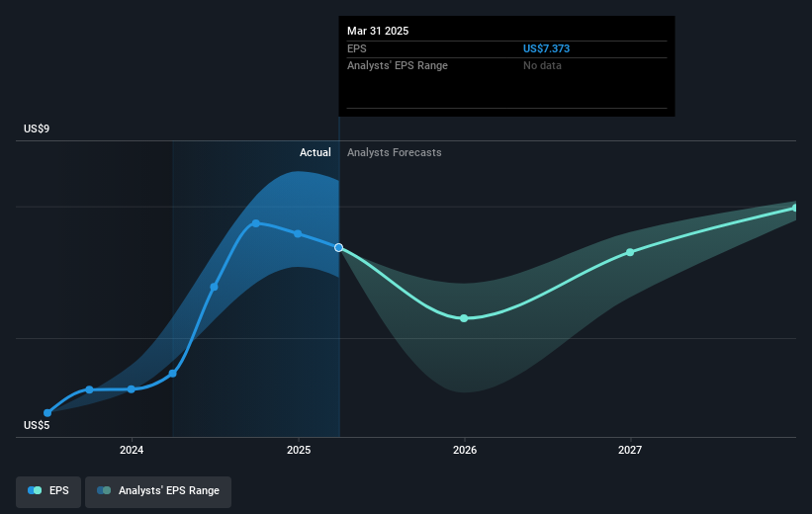Click the Actual section label

coord(315,152)
